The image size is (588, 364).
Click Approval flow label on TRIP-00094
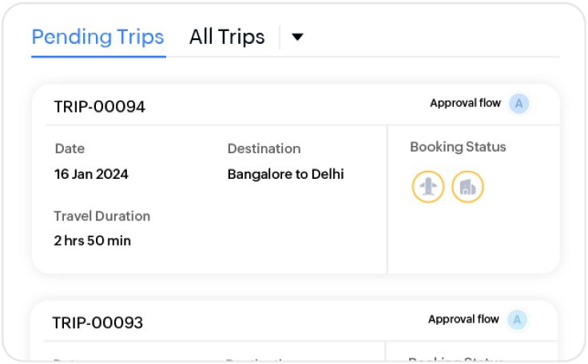tap(465, 103)
